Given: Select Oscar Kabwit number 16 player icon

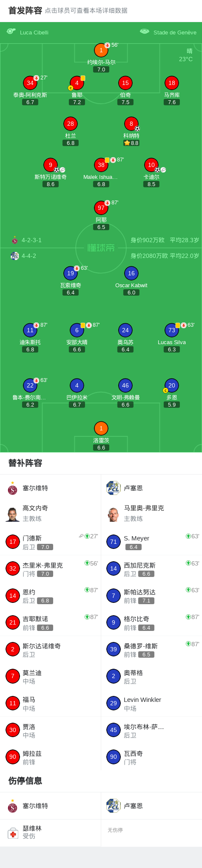Looking at the screenshot, I should tap(131, 273).
